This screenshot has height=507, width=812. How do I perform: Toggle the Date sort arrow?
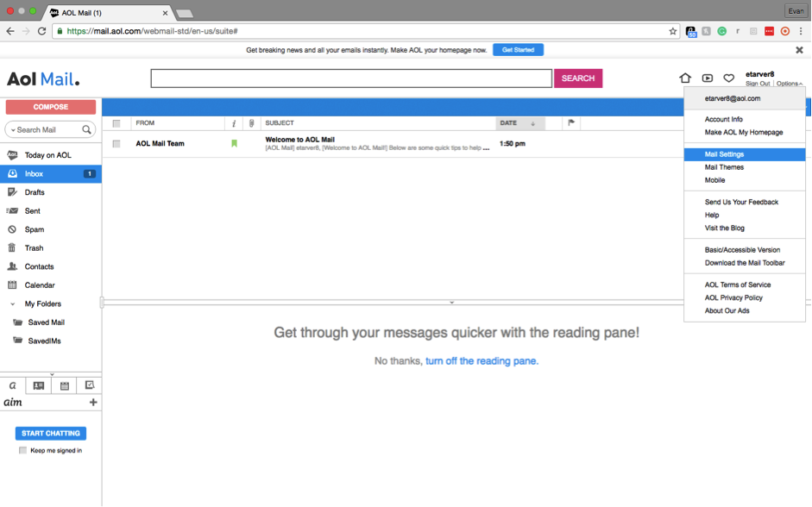click(x=535, y=123)
